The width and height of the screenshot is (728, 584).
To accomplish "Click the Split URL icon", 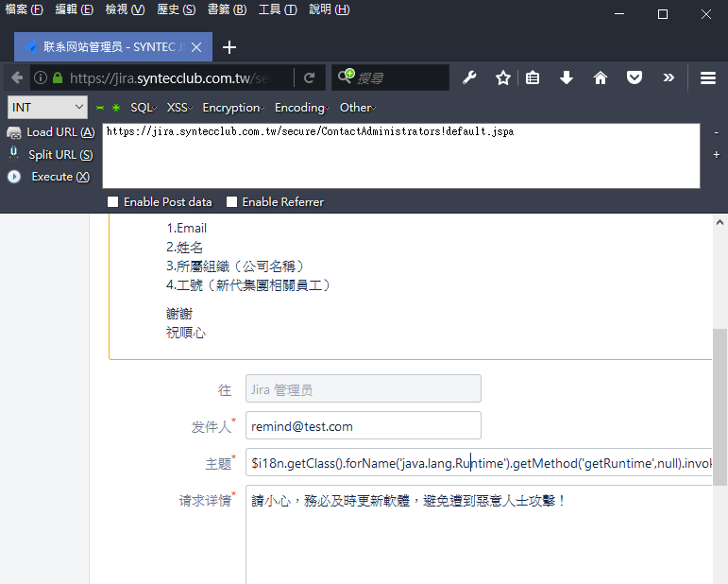I will 14,154.
